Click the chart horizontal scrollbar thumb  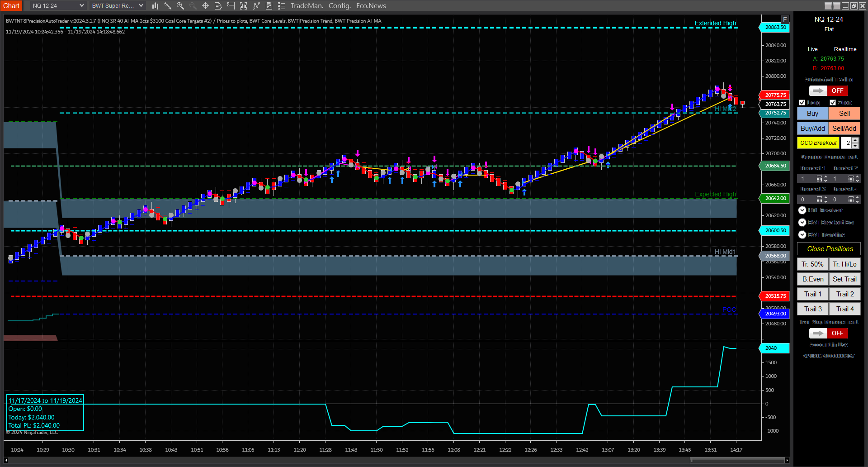tap(737, 460)
